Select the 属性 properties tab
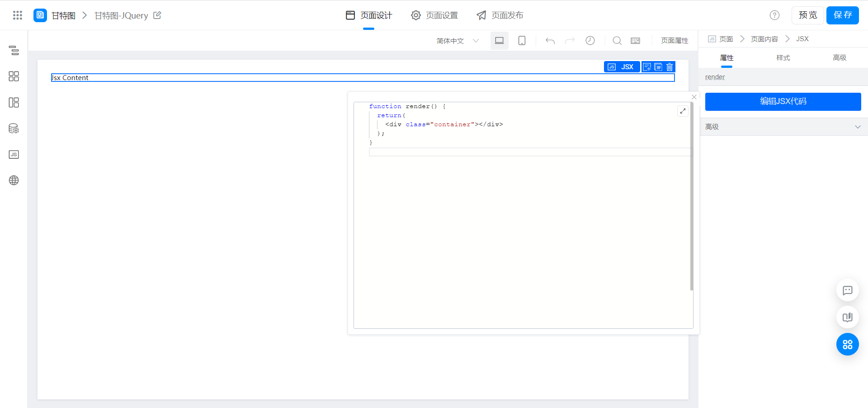The width and height of the screenshot is (868, 408). pos(726,57)
